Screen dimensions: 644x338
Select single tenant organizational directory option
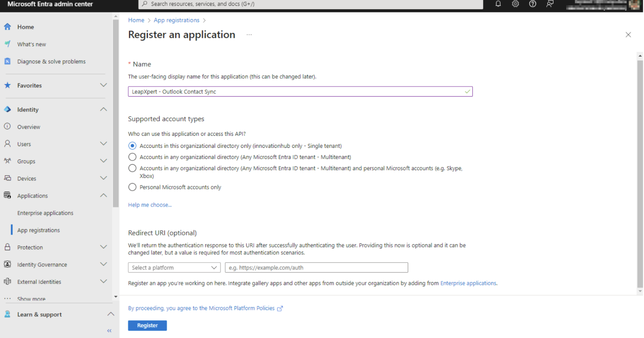132,146
